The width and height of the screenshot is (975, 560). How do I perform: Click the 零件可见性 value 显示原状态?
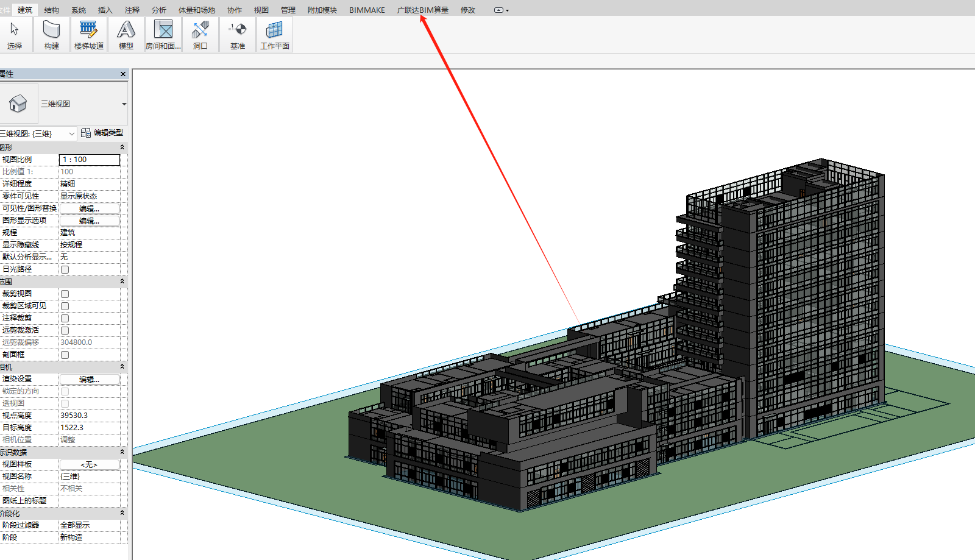click(x=90, y=196)
